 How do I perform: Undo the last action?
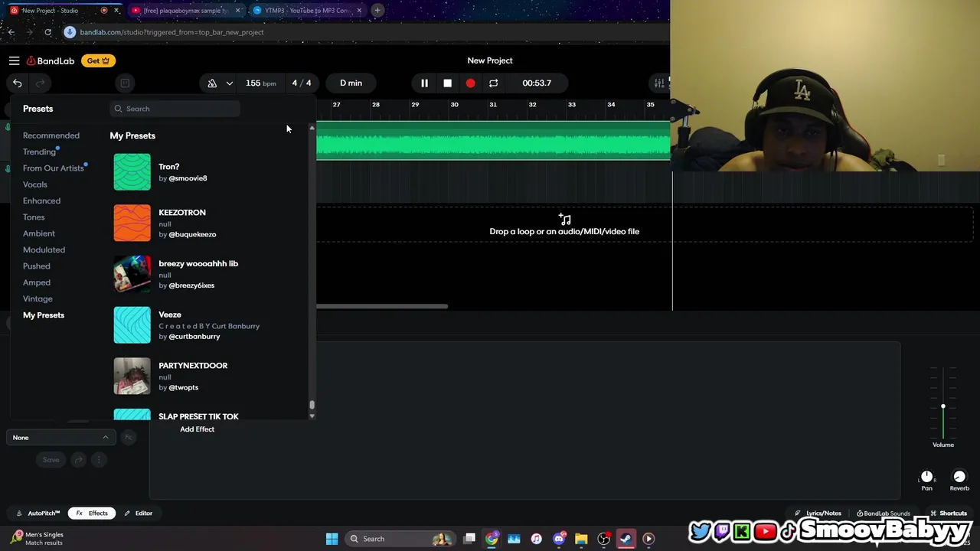[17, 83]
